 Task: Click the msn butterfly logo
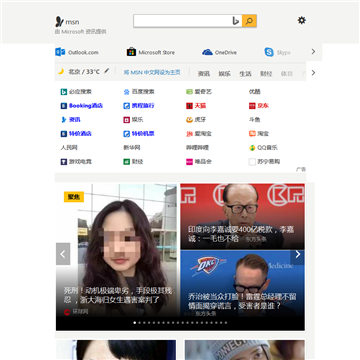pos(59,22)
